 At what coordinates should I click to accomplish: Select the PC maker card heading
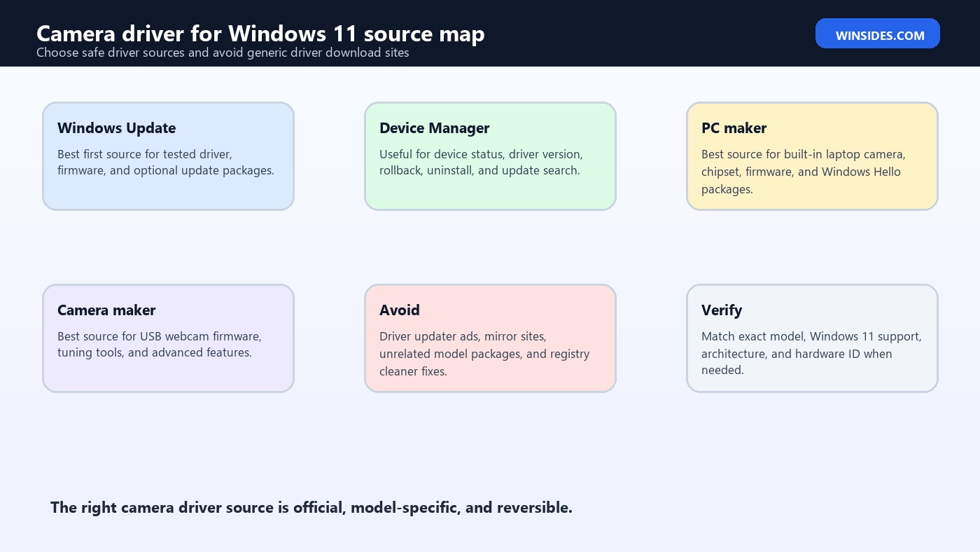click(x=734, y=128)
